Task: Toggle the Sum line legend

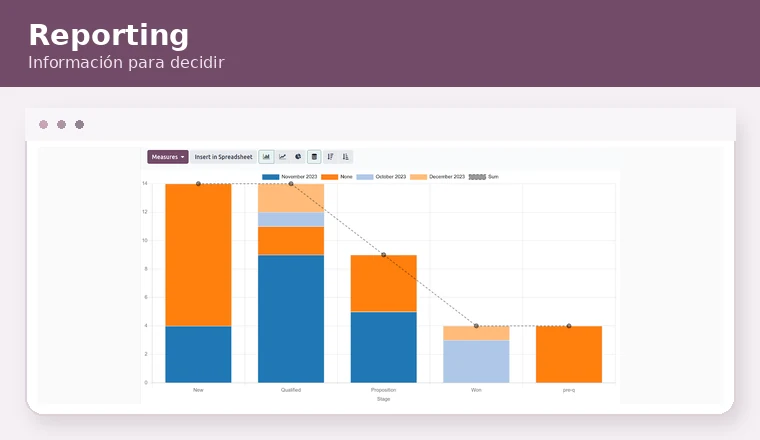Action: (x=483, y=177)
